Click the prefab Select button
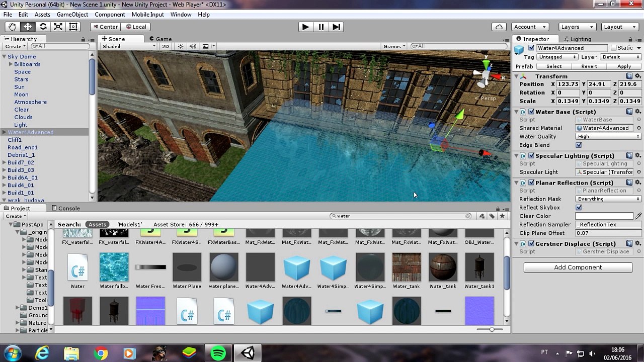 coord(554,66)
